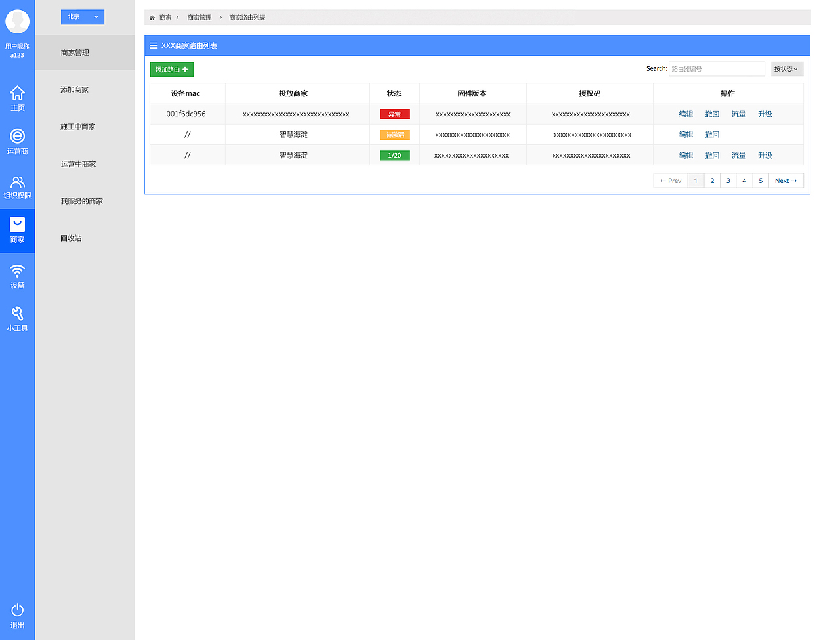Image resolution: width=840 pixels, height=640 pixels.
Task: Click the orange 待激活 status badge
Action: [395, 135]
